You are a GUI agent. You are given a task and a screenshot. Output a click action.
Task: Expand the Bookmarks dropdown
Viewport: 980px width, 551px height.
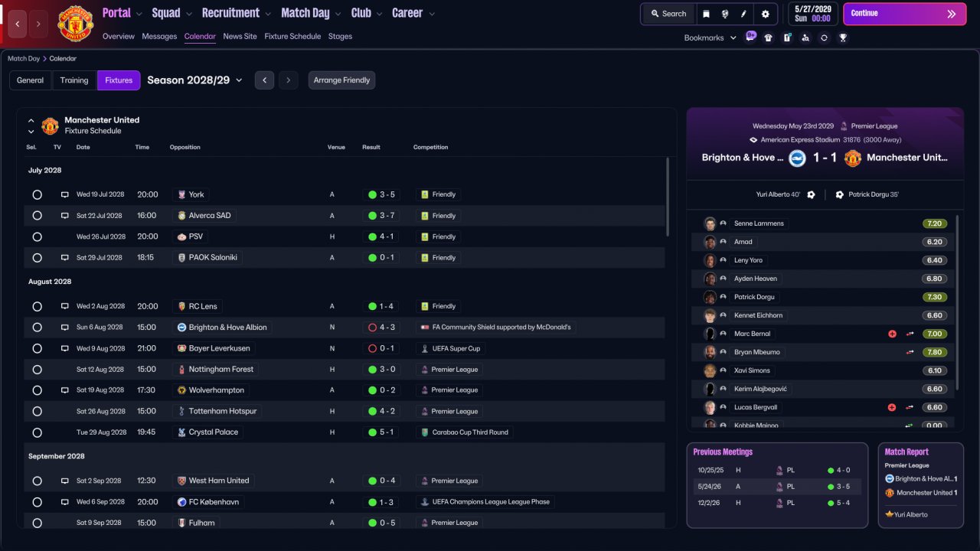(710, 37)
